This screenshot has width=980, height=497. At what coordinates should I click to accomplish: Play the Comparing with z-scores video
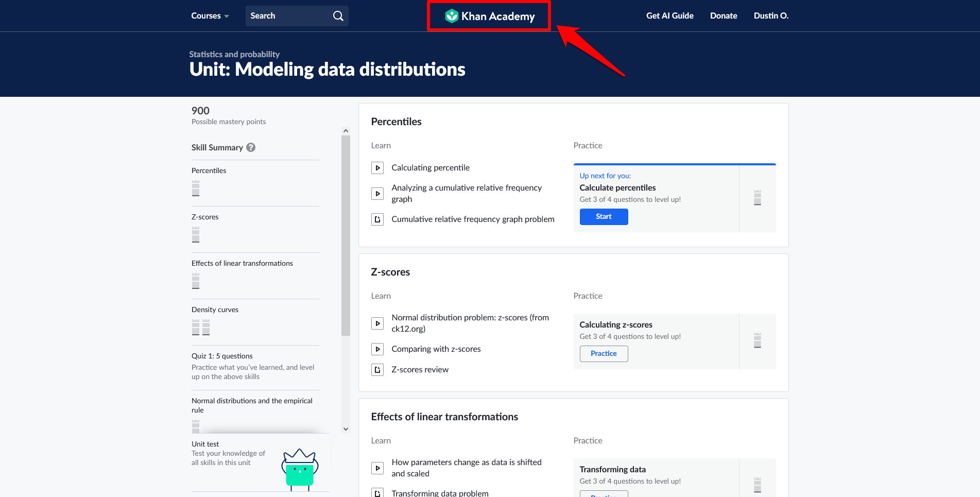(x=377, y=349)
